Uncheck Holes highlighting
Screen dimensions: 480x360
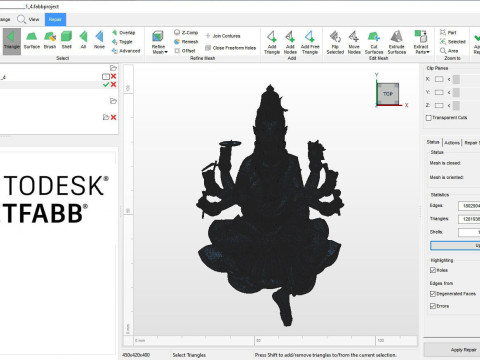tap(433, 270)
